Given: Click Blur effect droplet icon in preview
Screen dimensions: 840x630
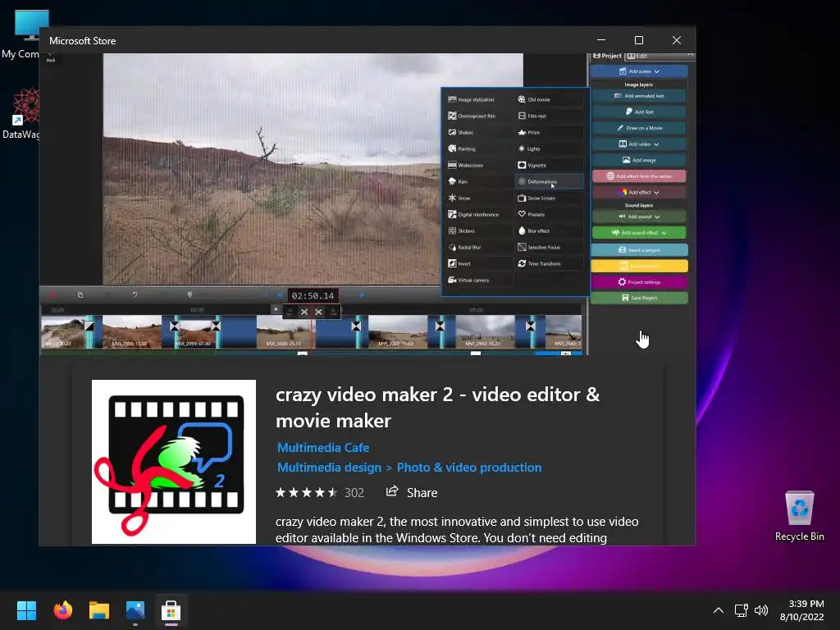Looking at the screenshot, I should coord(522,231).
